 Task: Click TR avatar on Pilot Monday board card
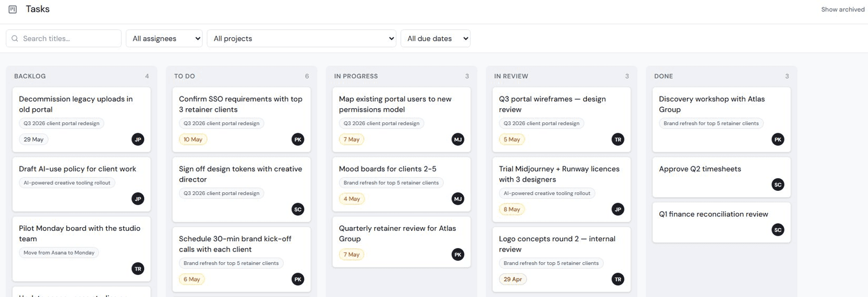pyautogui.click(x=138, y=269)
